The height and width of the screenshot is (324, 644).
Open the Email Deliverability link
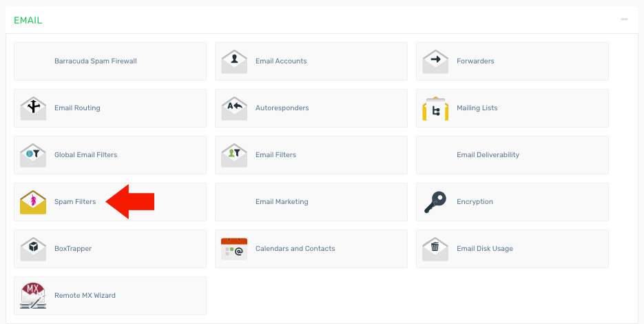488,155
